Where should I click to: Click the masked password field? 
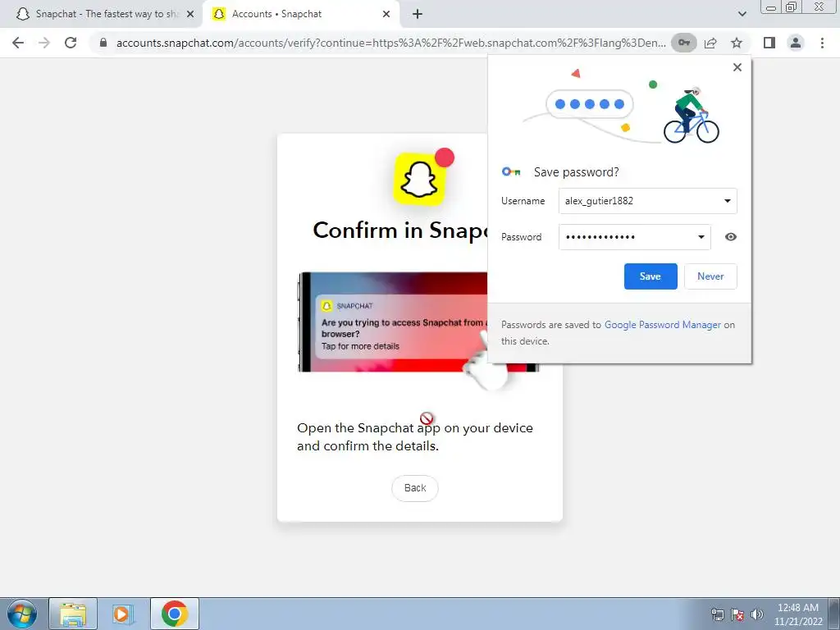point(634,237)
